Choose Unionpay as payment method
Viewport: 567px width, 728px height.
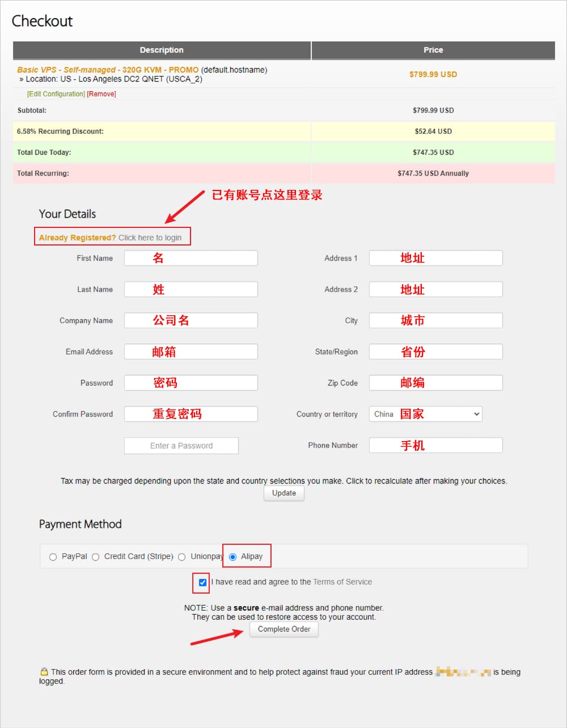point(181,557)
